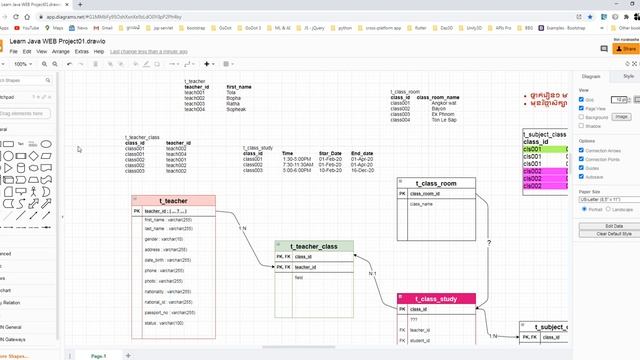This screenshot has height=360, width=640.
Task: Click the grid size input field
Action: 618,100
